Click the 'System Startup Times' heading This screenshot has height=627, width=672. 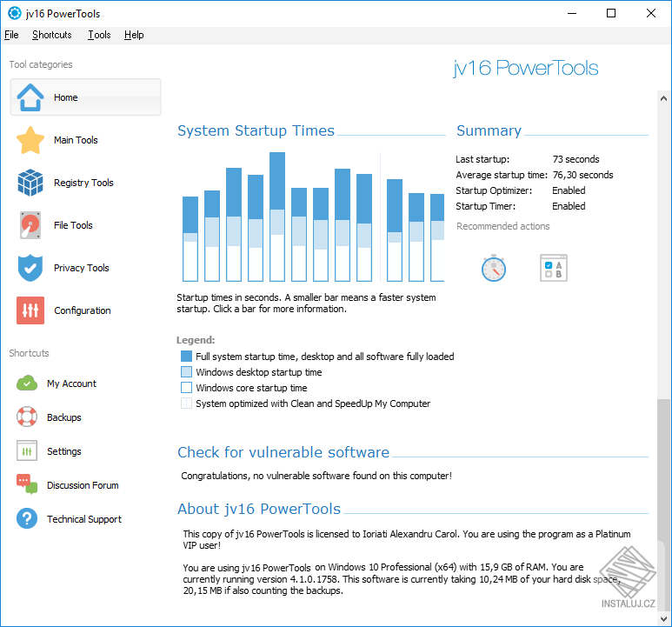click(x=256, y=130)
